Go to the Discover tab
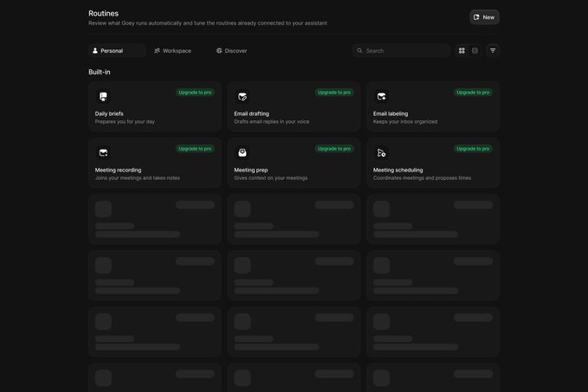 point(232,50)
